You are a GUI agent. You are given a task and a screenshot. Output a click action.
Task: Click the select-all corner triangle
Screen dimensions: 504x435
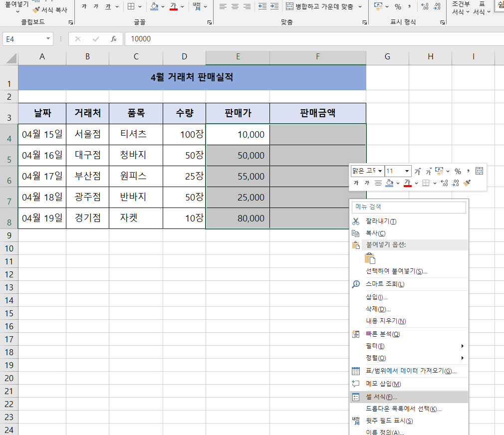point(11,58)
